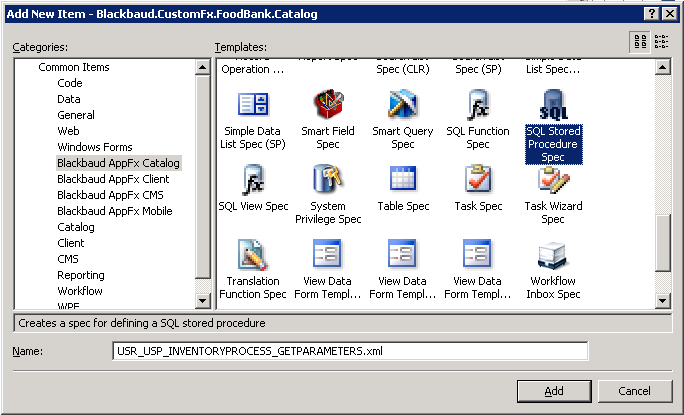Click the Add button
The width and height of the screenshot is (684, 415).
click(554, 391)
